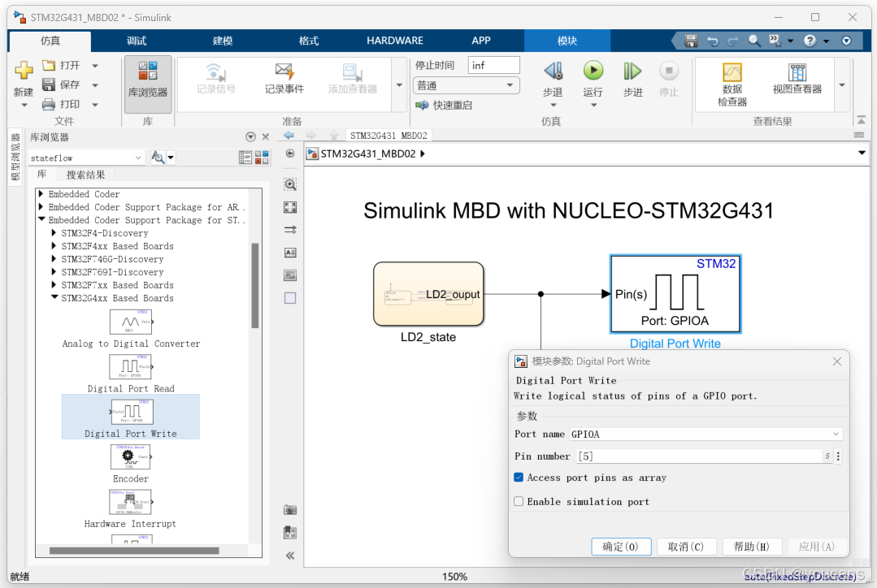Click the library browser horizontal scrollbar
The height and width of the screenshot is (588, 877).
134,551
